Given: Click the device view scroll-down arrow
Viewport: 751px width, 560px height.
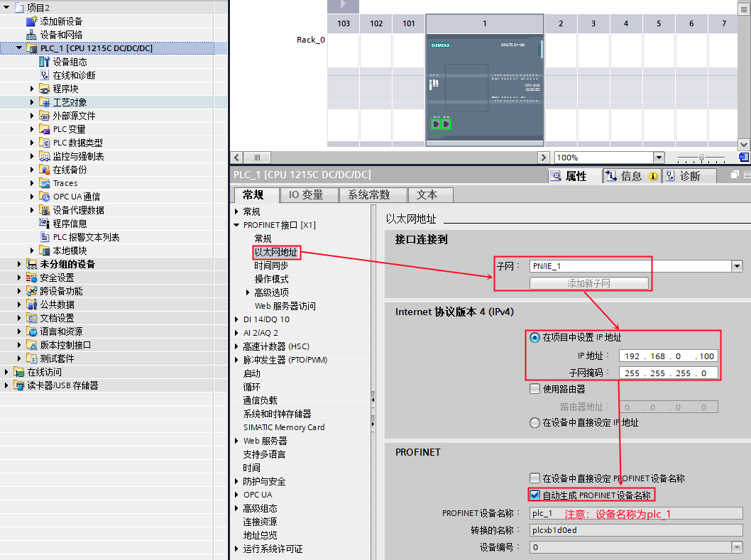Looking at the screenshot, I should (x=743, y=144).
